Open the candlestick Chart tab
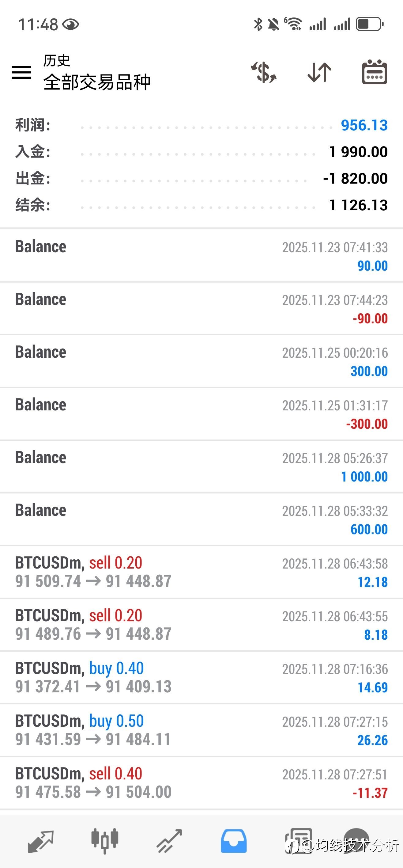The image size is (403, 868). pos(105,841)
